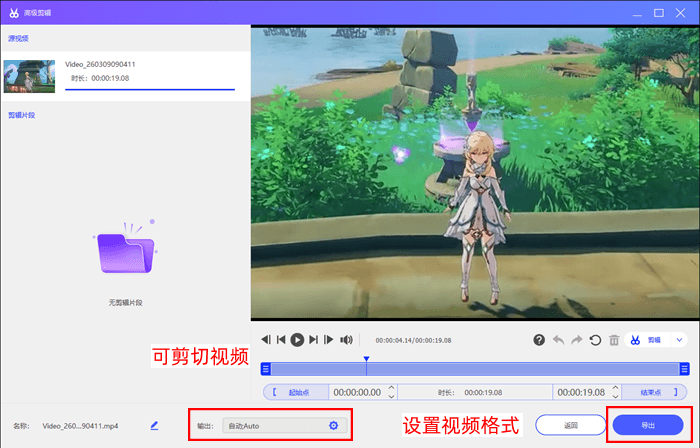Close the 高级剪辑 window
Screen dimensions: 700x448
[x=680, y=13]
